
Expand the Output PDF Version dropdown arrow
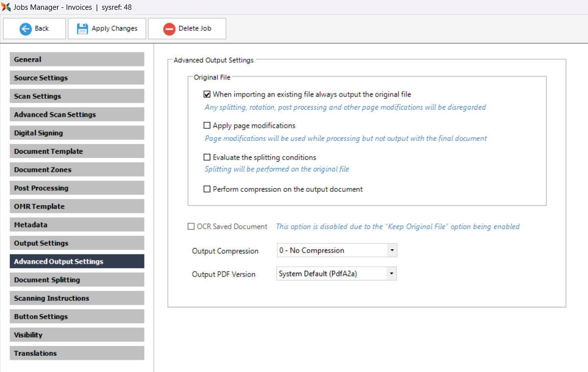pyautogui.click(x=391, y=274)
